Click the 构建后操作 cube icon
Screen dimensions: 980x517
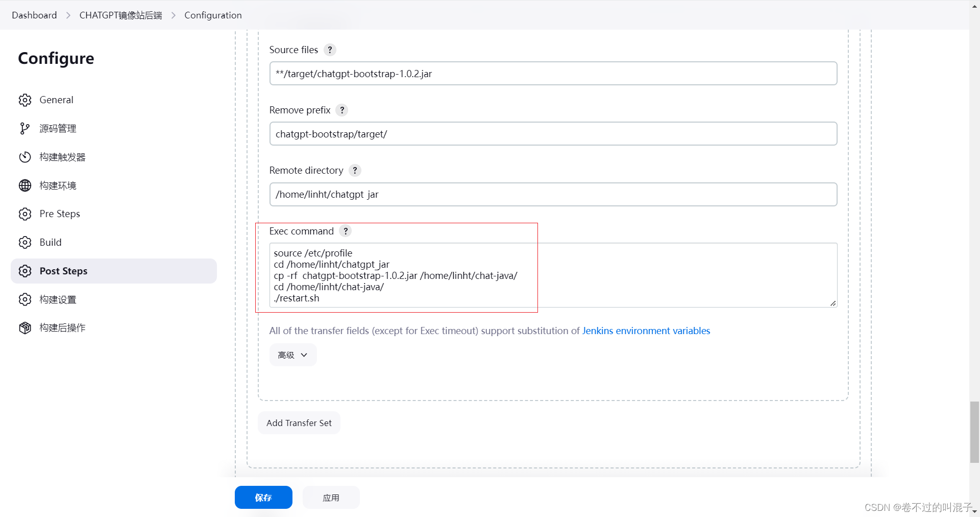(x=25, y=328)
